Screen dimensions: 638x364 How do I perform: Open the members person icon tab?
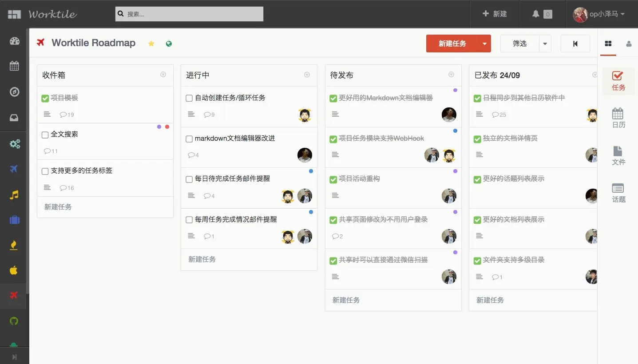point(629,44)
